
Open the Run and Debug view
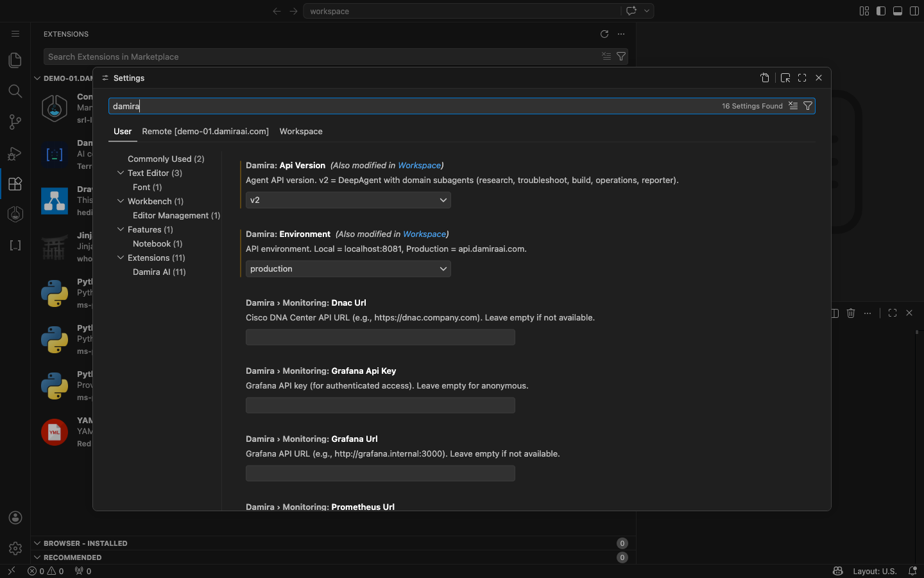point(15,153)
